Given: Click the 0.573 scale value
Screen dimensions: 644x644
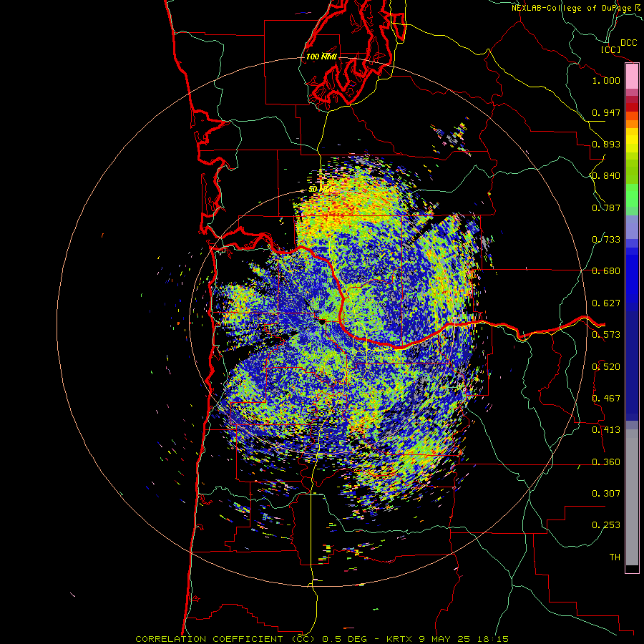Looking at the screenshot, I should [606, 335].
